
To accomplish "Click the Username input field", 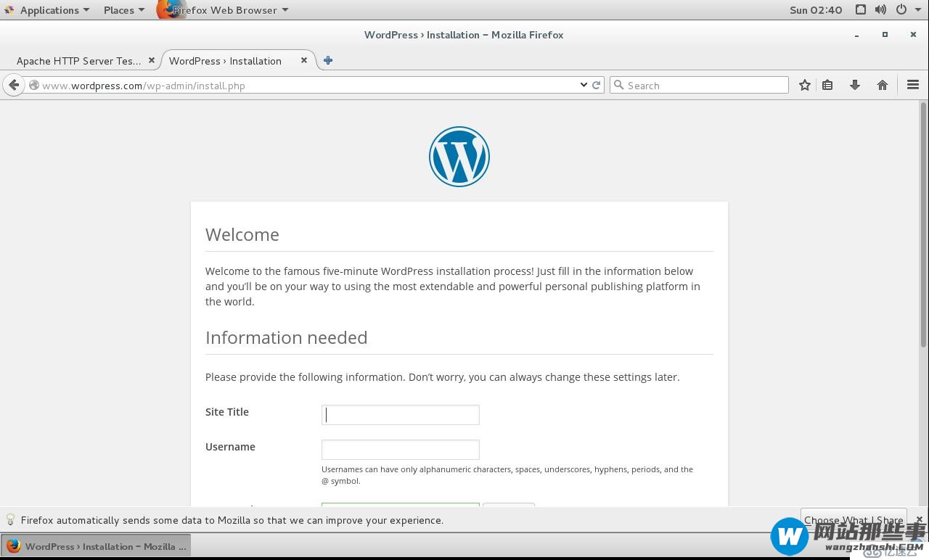I will point(401,450).
